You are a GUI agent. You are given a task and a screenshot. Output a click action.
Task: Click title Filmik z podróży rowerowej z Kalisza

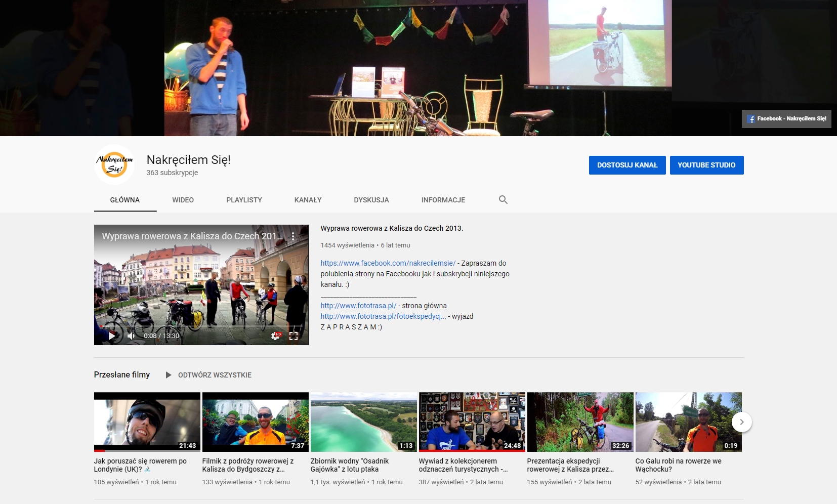[x=248, y=465]
